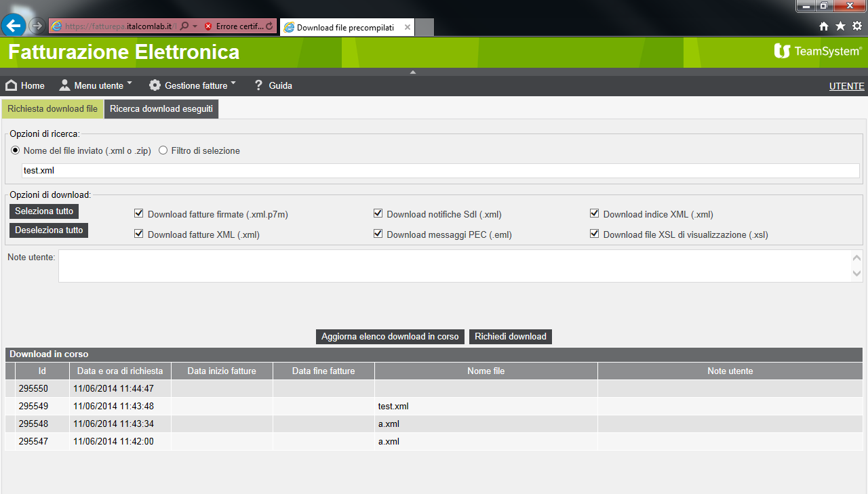This screenshot has height=494, width=868.
Task: Click the browser forward arrow
Action: click(38, 26)
